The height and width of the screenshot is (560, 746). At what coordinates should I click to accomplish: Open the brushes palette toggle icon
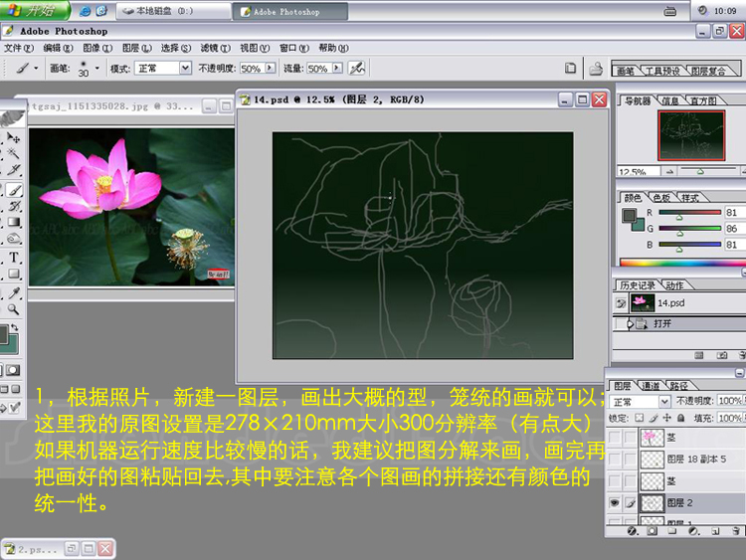pos(570,68)
